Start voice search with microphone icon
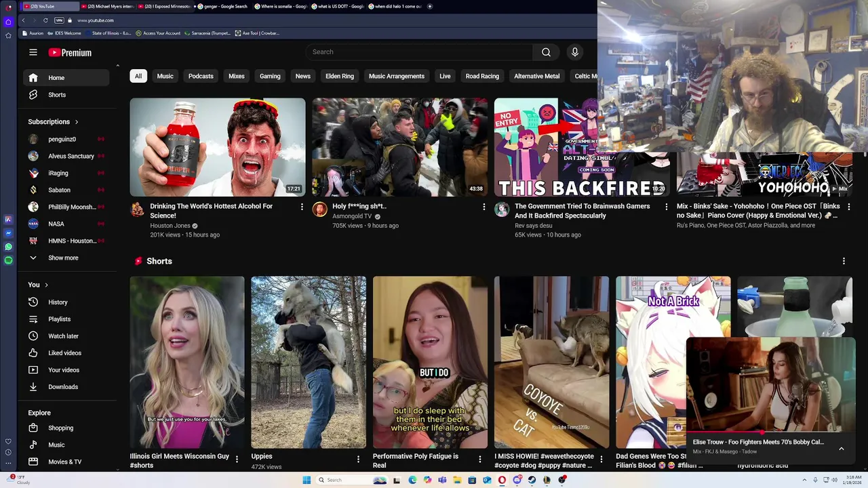 point(575,52)
